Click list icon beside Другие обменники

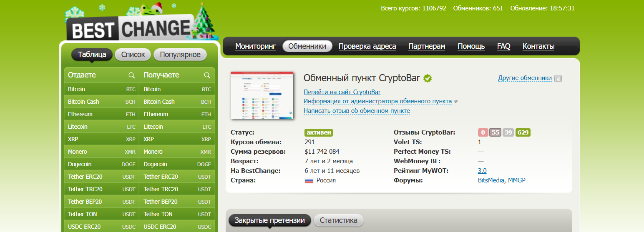pos(558,78)
